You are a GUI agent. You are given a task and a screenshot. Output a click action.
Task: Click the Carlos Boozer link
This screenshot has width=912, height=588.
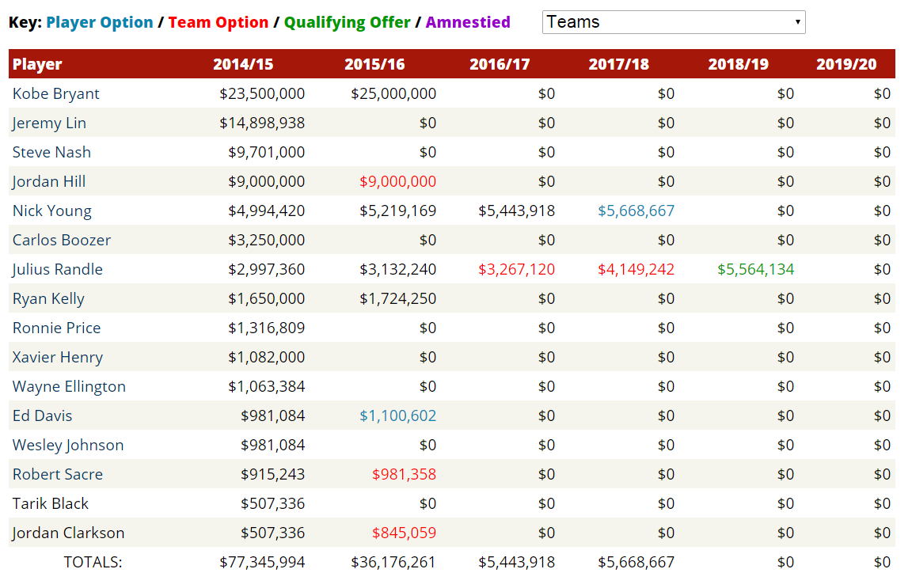(62, 240)
